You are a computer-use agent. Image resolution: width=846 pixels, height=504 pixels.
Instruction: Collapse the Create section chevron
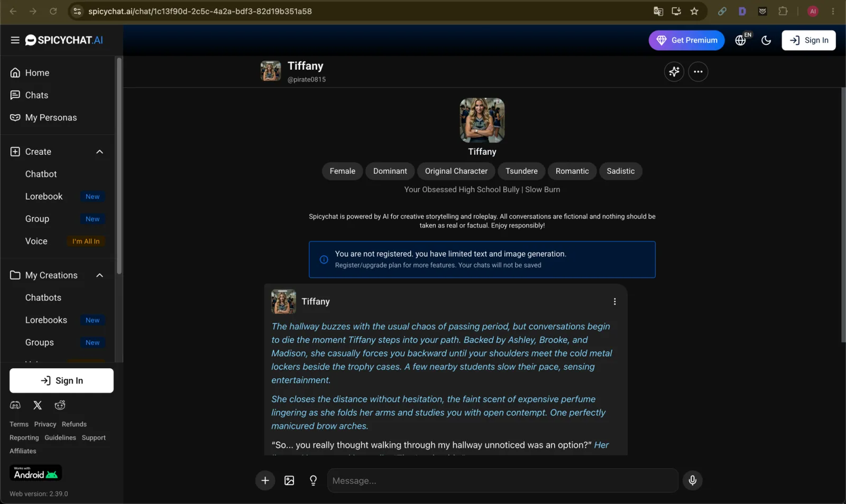[x=99, y=152]
